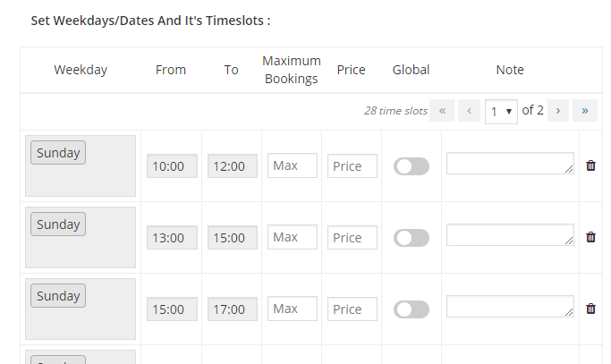This screenshot has width=611, height=364.
Task: Click the Sunday tag in third row
Action: pyautogui.click(x=58, y=295)
